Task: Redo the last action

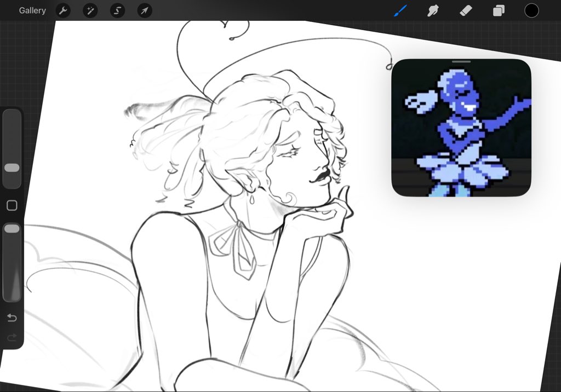Action: pyautogui.click(x=12, y=337)
